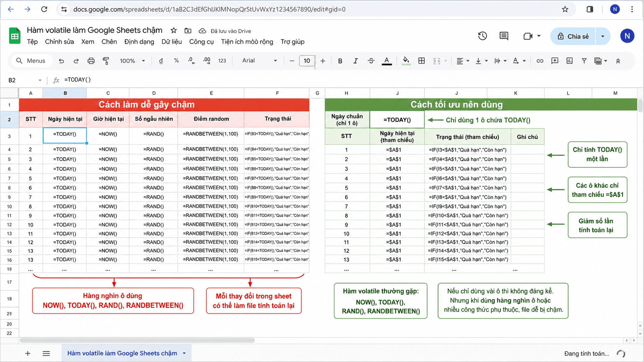The image size is (644, 362).
Task: Open the filter views dropdown
Action: pyautogui.click(x=600, y=61)
